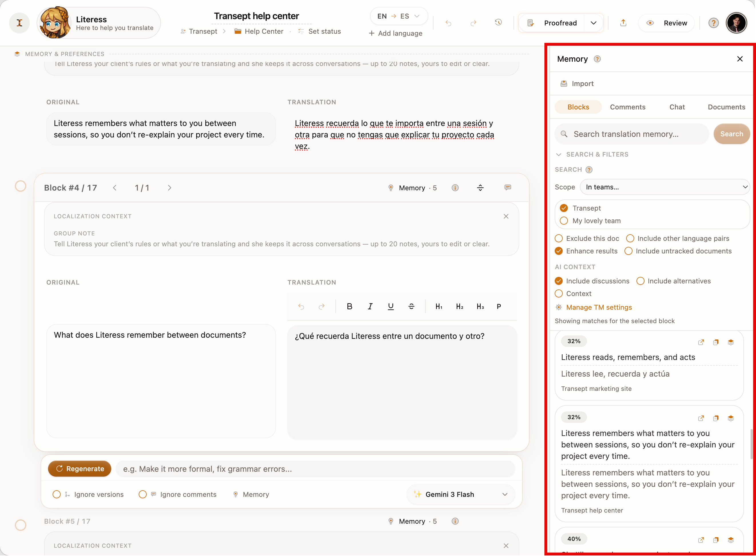756x556 pixels.
Task: Underline the translation text
Action: tap(391, 306)
